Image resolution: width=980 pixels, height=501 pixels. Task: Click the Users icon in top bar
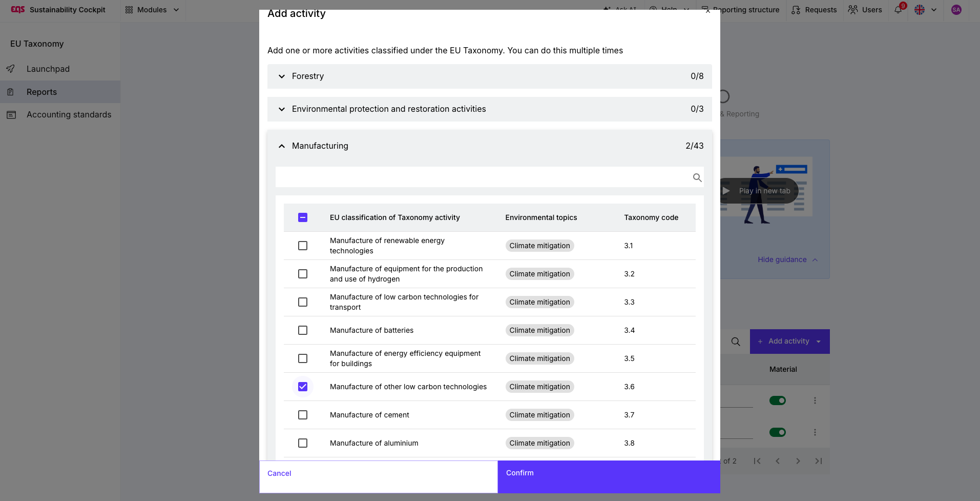click(x=853, y=10)
